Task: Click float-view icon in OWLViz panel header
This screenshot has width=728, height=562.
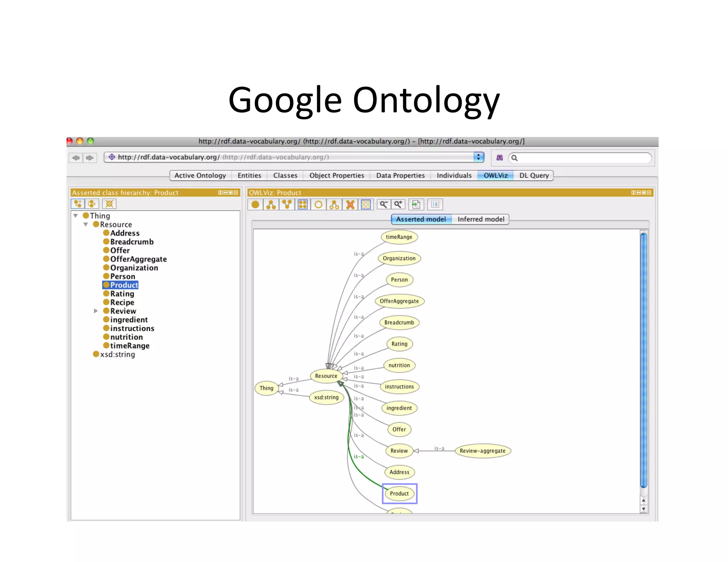Action: 644,193
